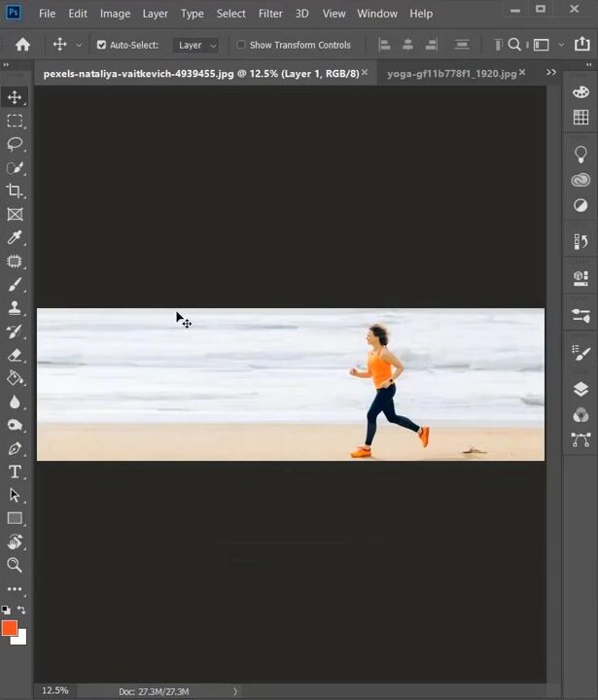598x700 pixels.
Task: Open the History panel icon
Action: pyautogui.click(x=580, y=241)
